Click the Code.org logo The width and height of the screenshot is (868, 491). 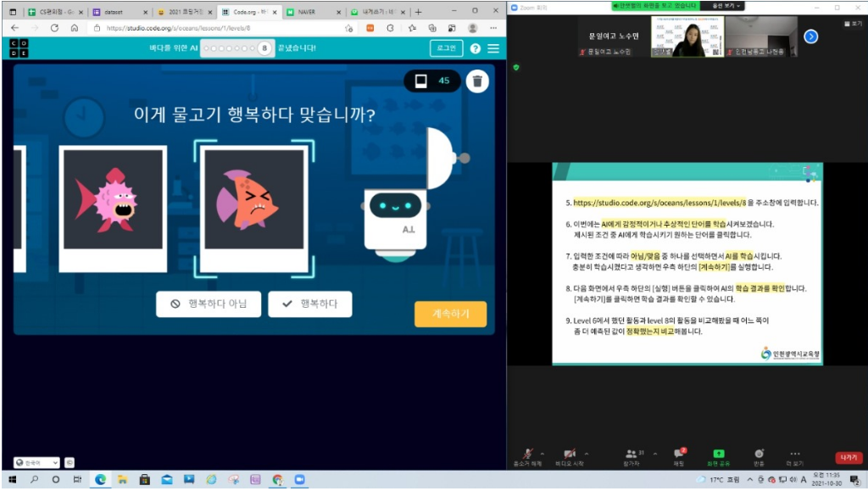19,48
